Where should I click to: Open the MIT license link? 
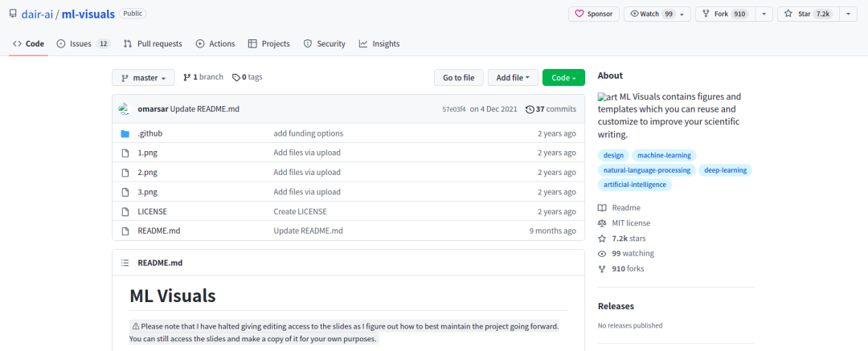click(624, 223)
